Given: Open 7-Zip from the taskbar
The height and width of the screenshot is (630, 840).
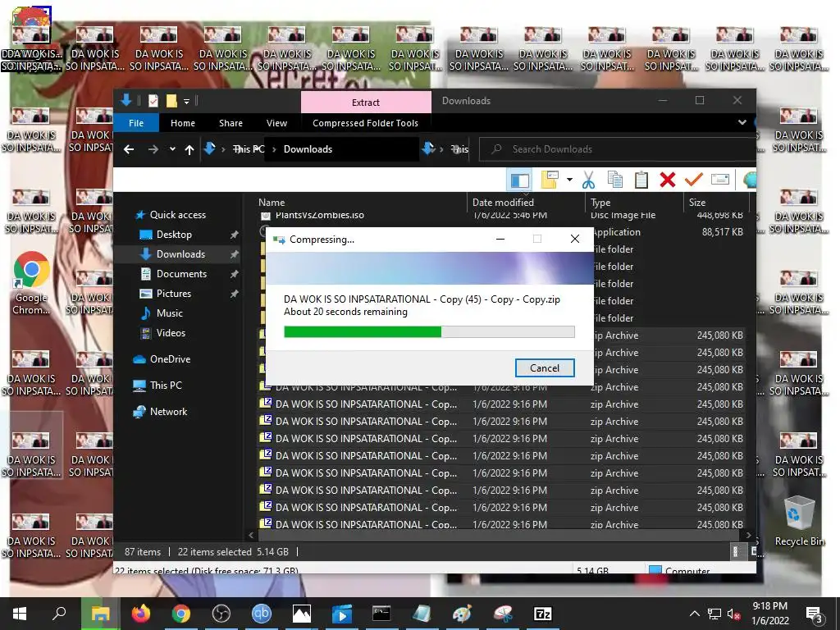Looking at the screenshot, I should [543, 614].
